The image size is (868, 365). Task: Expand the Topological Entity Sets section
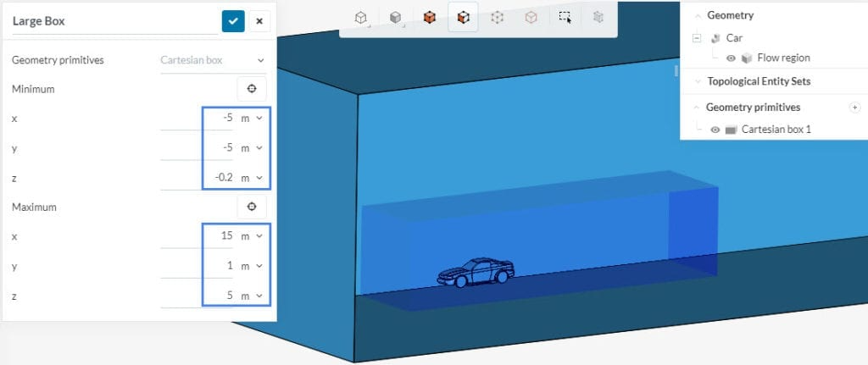pos(698,81)
